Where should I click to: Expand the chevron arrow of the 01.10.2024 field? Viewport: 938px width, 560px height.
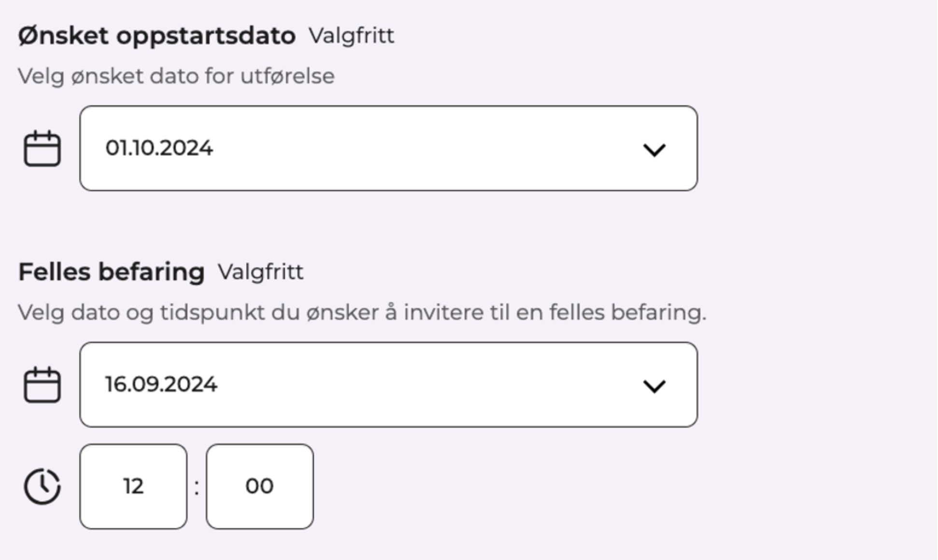click(654, 150)
